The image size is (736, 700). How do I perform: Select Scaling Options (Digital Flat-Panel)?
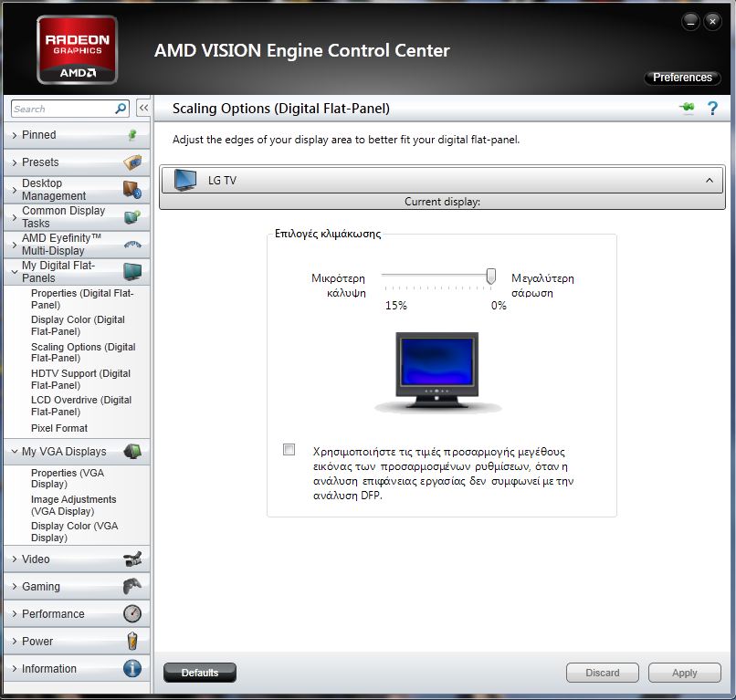[83, 352]
